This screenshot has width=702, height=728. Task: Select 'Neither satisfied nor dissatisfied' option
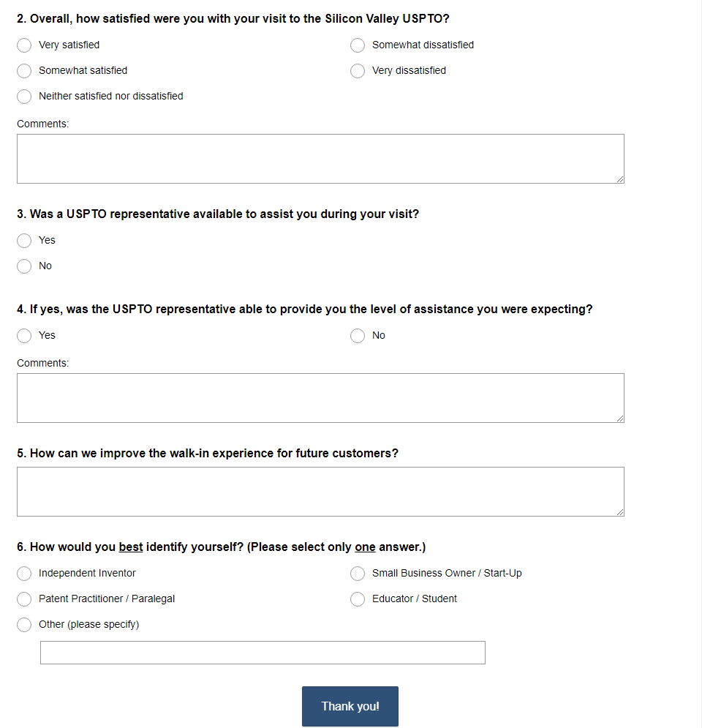coord(24,97)
